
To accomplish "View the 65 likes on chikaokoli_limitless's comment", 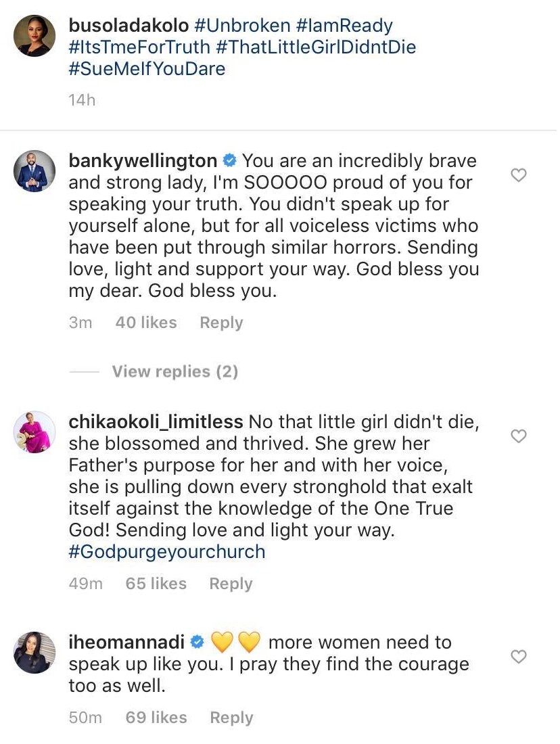I will pyautogui.click(x=156, y=584).
